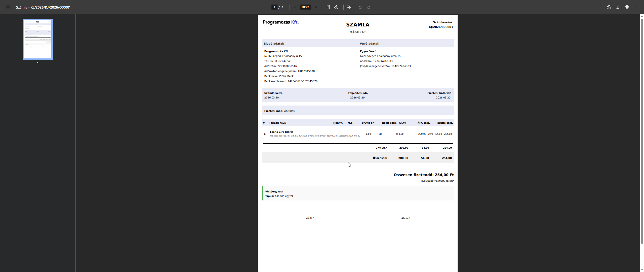The image size is (644, 272).
Task: Click the undo arrow icon
Action: [x=360, y=7]
